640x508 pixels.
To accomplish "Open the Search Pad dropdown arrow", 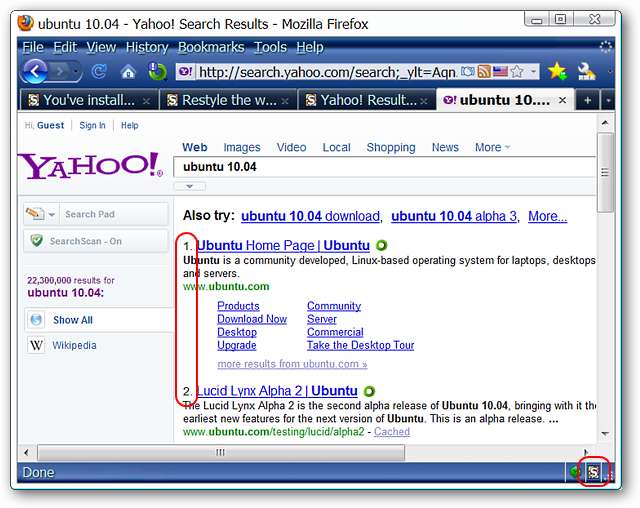I will pyautogui.click(x=52, y=214).
